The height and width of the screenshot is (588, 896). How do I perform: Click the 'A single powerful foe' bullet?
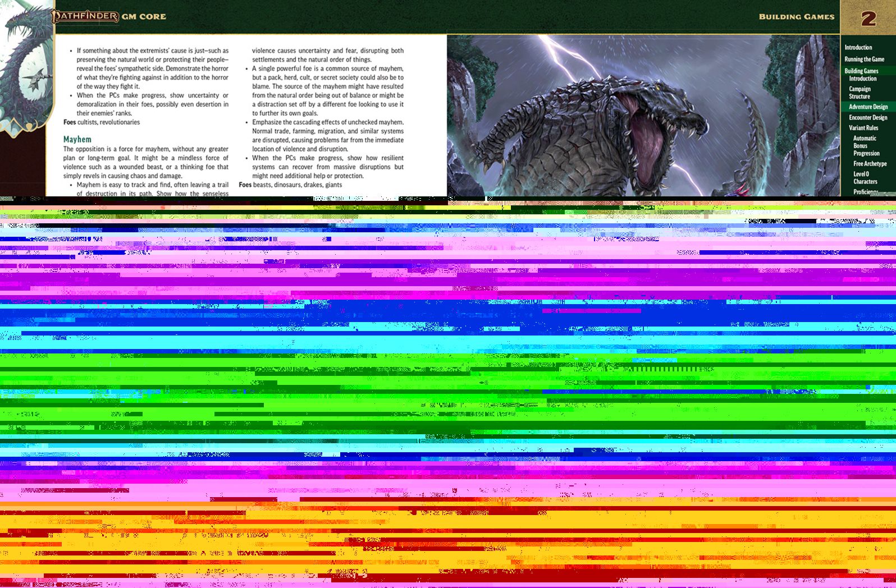324,91
